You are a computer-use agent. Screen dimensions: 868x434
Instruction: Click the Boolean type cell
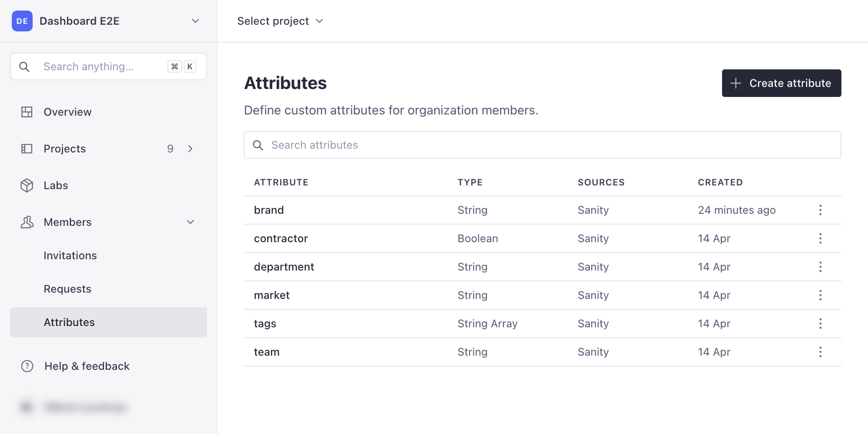click(x=478, y=238)
